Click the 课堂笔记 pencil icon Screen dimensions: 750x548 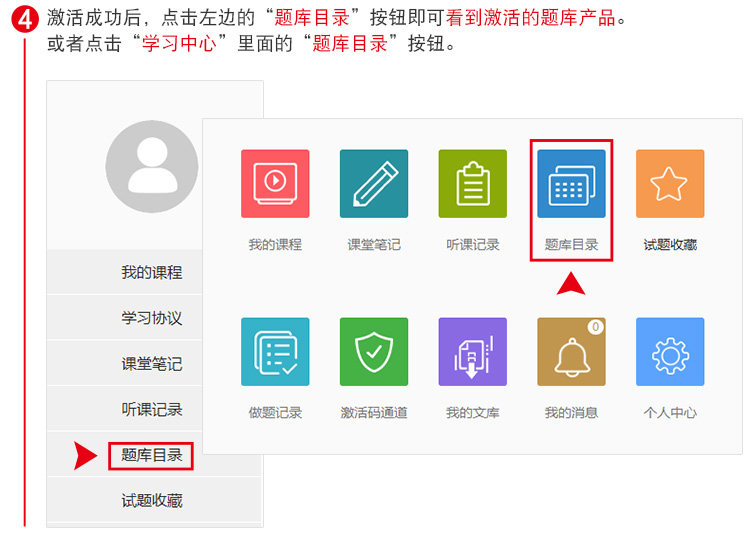pos(374,184)
